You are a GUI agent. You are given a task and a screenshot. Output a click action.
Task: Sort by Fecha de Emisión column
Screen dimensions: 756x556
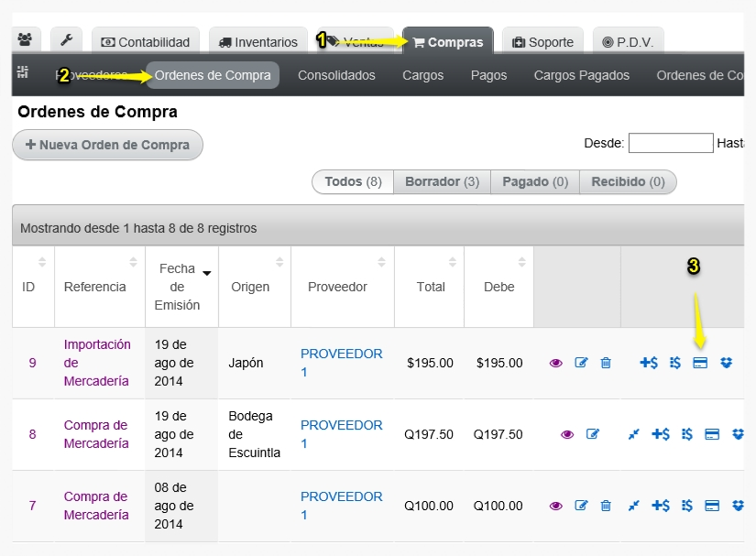click(x=181, y=287)
